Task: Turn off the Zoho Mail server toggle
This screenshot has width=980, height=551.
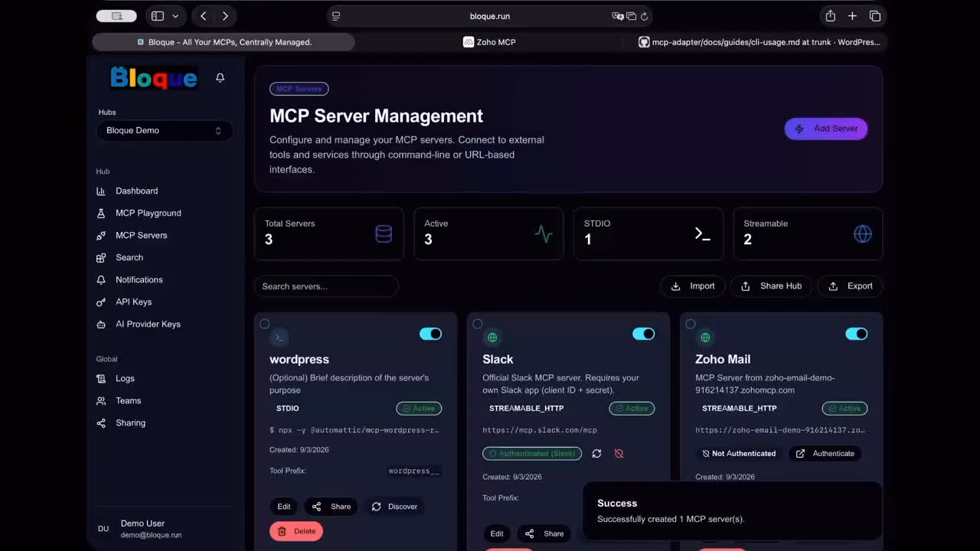Action: click(856, 334)
